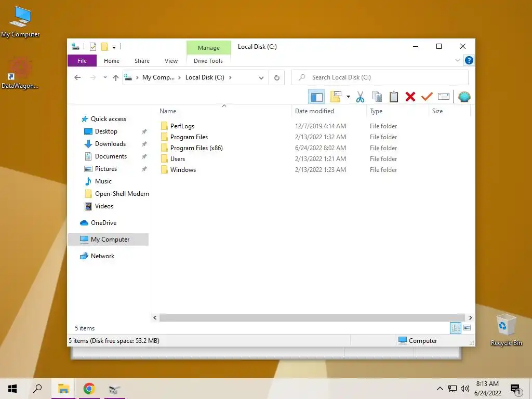This screenshot has height=399, width=532.
Task: Select the Program Files folder
Action: tap(189, 137)
